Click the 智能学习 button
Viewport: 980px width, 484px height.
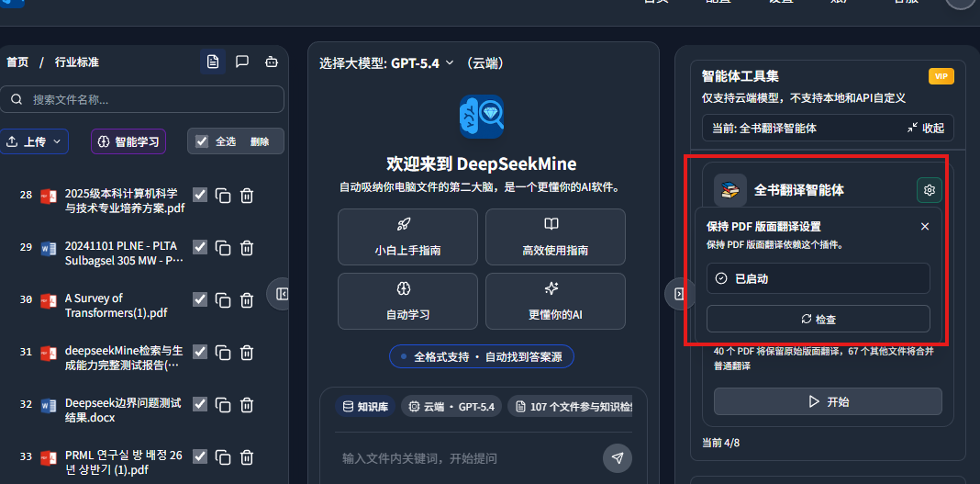click(128, 141)
